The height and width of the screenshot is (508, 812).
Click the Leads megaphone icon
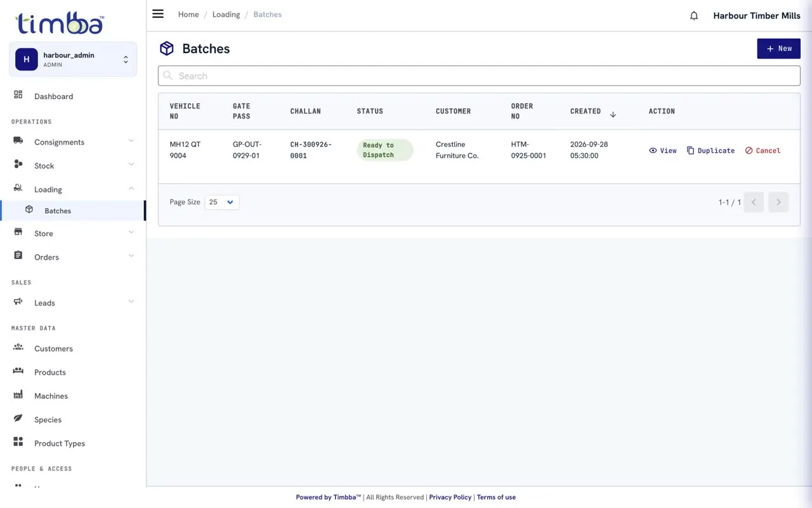click(x=18, y=302)
